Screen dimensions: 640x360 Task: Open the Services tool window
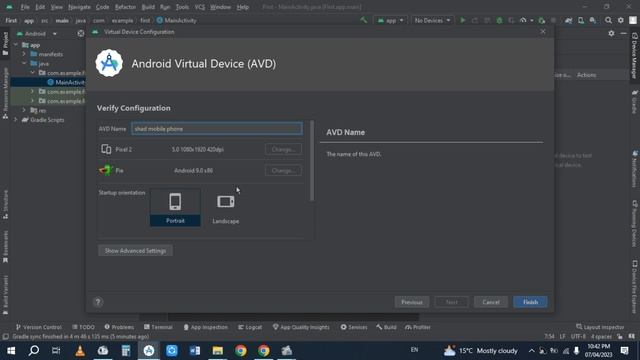pyautogui.click(x=354, y=327)
